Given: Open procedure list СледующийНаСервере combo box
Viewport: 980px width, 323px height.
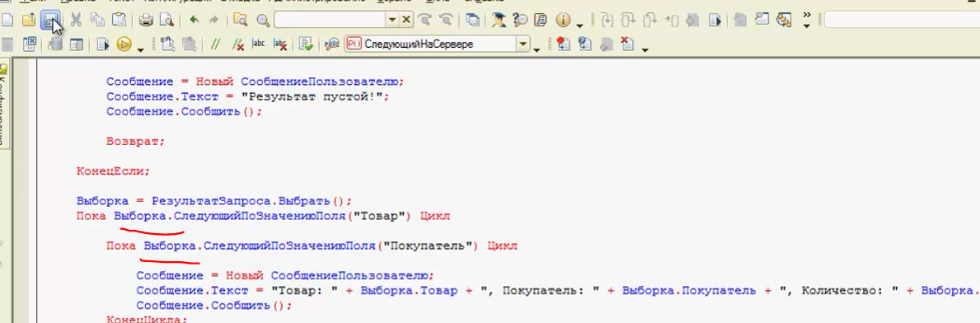Looking at the screenshot, I should pos(438,44).
